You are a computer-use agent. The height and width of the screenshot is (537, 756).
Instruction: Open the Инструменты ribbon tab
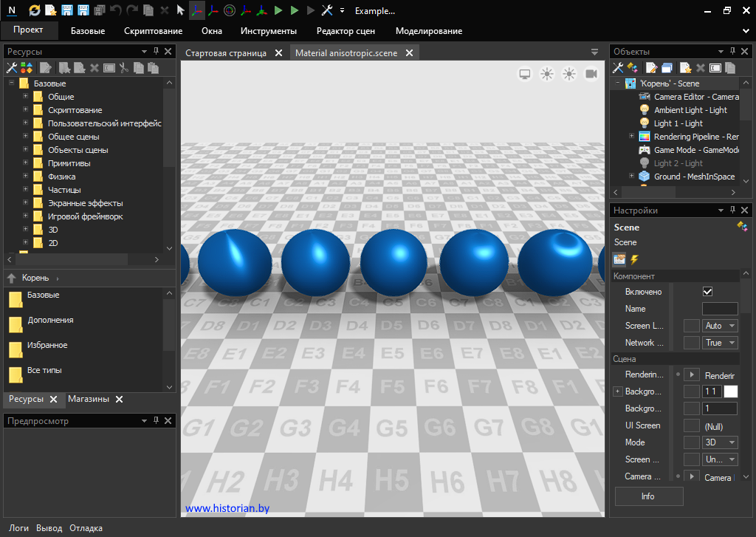point(268,31)
